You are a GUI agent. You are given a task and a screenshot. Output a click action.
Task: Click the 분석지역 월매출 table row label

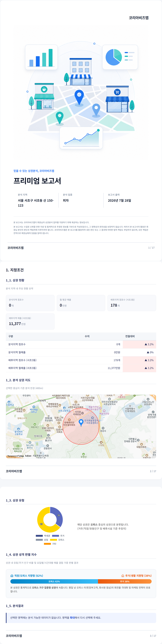(17, 352)
